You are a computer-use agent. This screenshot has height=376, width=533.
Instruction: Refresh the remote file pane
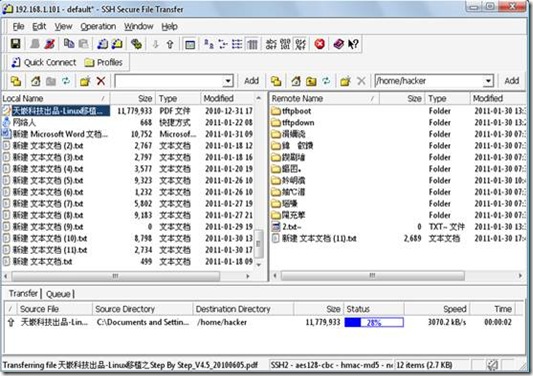tap(326, 81)
